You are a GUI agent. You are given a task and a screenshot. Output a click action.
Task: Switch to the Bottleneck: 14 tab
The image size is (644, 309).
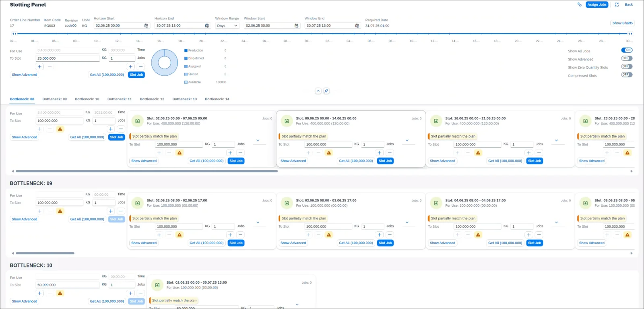(x=217, y=99)
